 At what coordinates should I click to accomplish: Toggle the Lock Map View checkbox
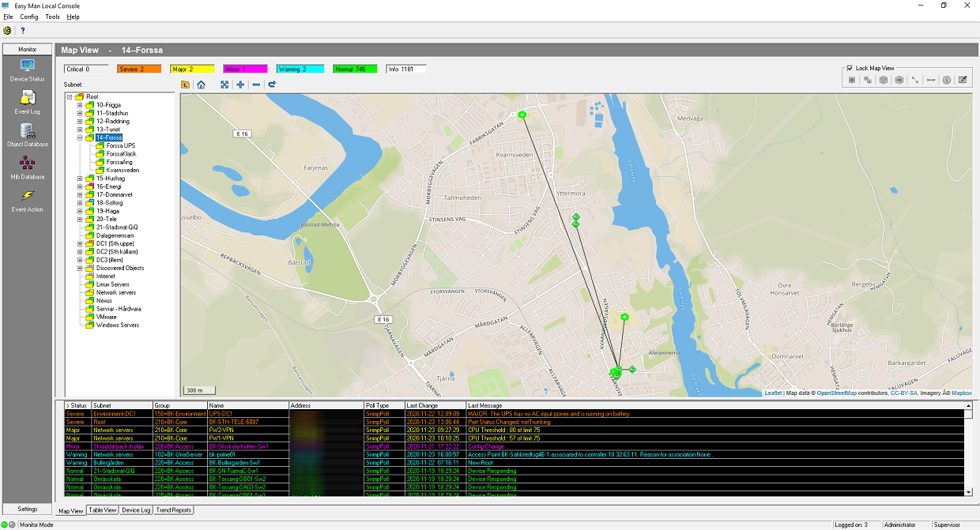pos(850,68)
